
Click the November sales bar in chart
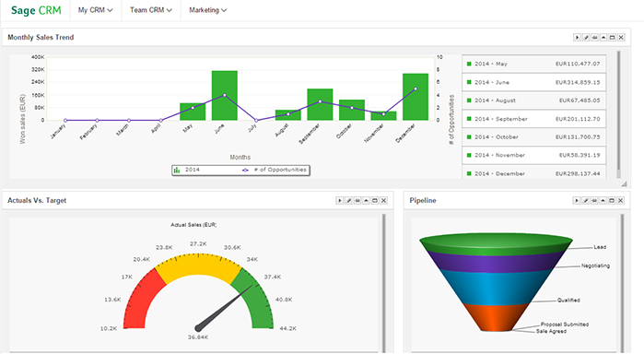click(383, 116)
